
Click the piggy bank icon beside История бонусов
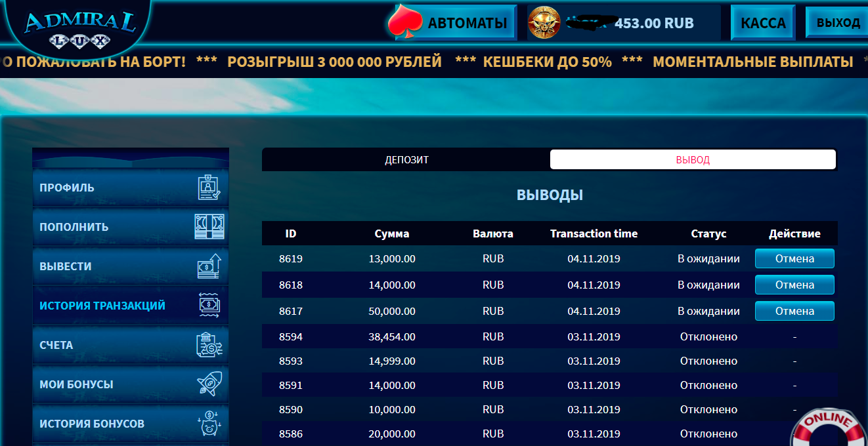pyautogui.click(x=209, y=424)
